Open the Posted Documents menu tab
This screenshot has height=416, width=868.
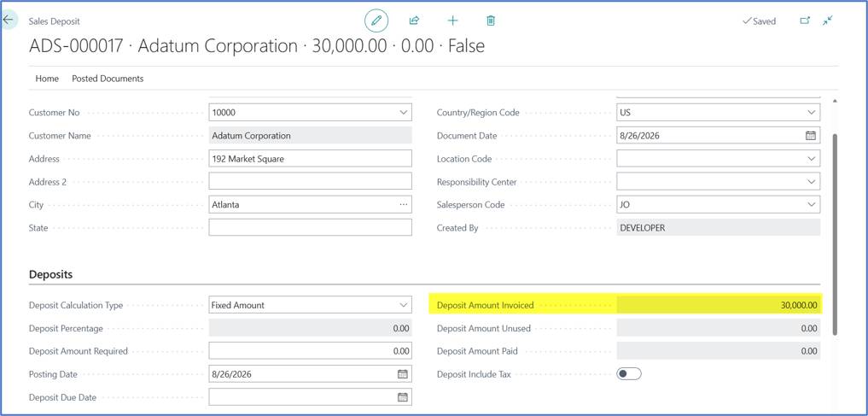[108, 79]
